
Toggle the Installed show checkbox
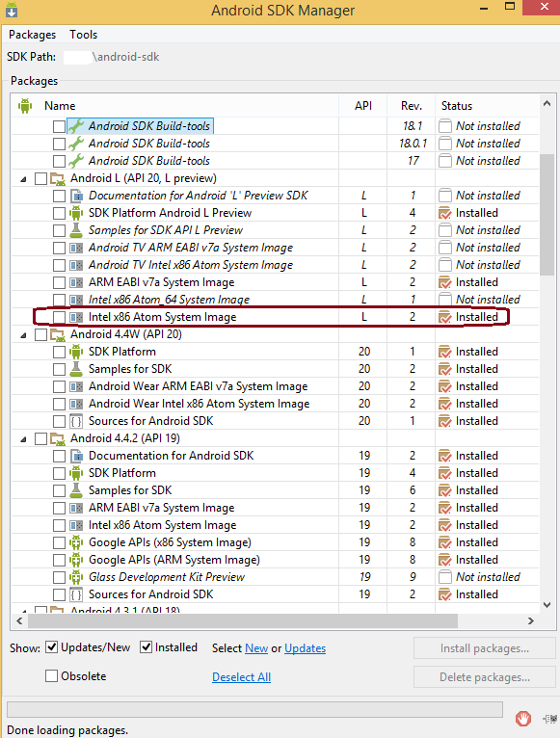point(146,647)
